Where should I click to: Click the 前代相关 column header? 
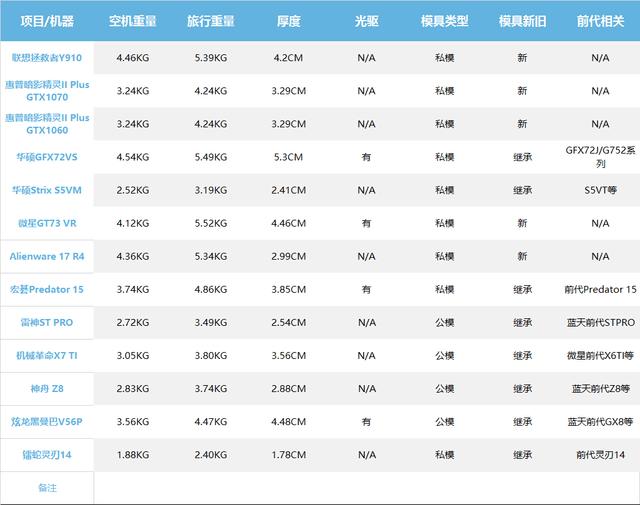600,21
